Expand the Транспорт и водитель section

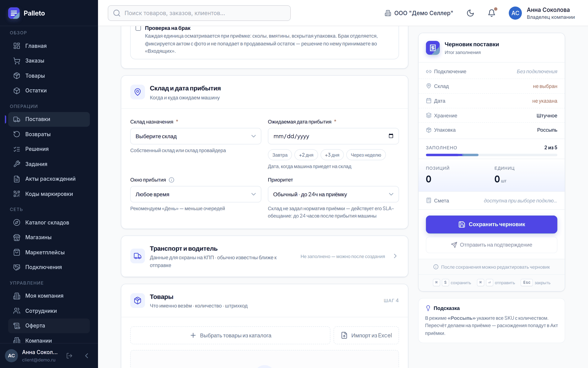(264, 256)
